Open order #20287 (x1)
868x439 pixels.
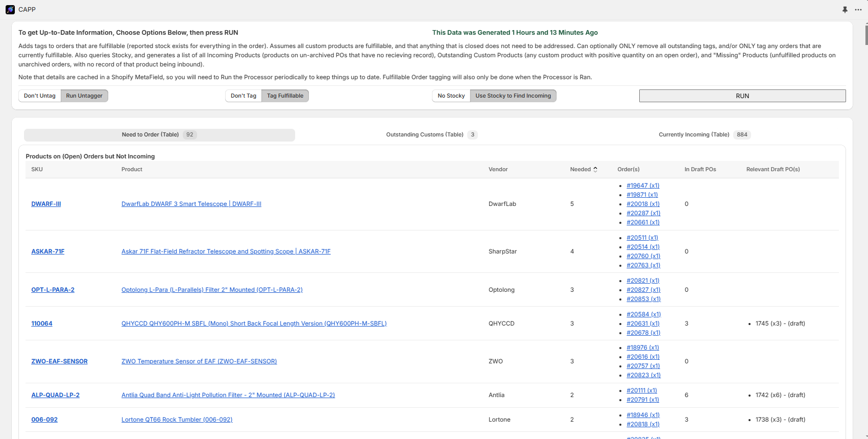tap(643, 213)
